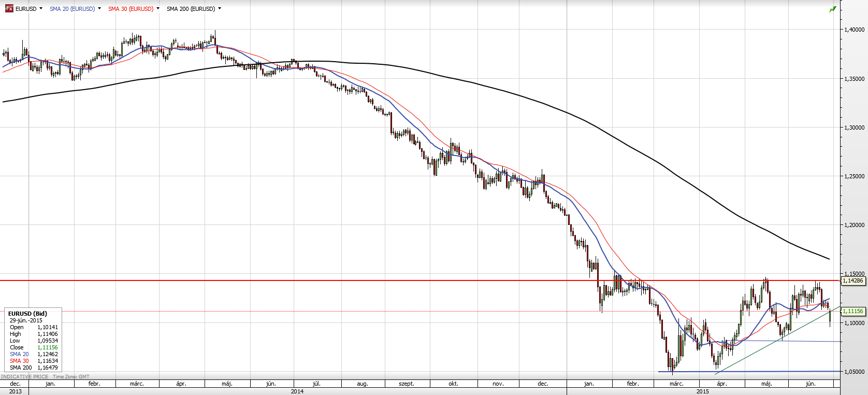The width and height of the screenshot is (868, 395).
Task: Click the 1,25000 price axis label
Action: point(855,176)
